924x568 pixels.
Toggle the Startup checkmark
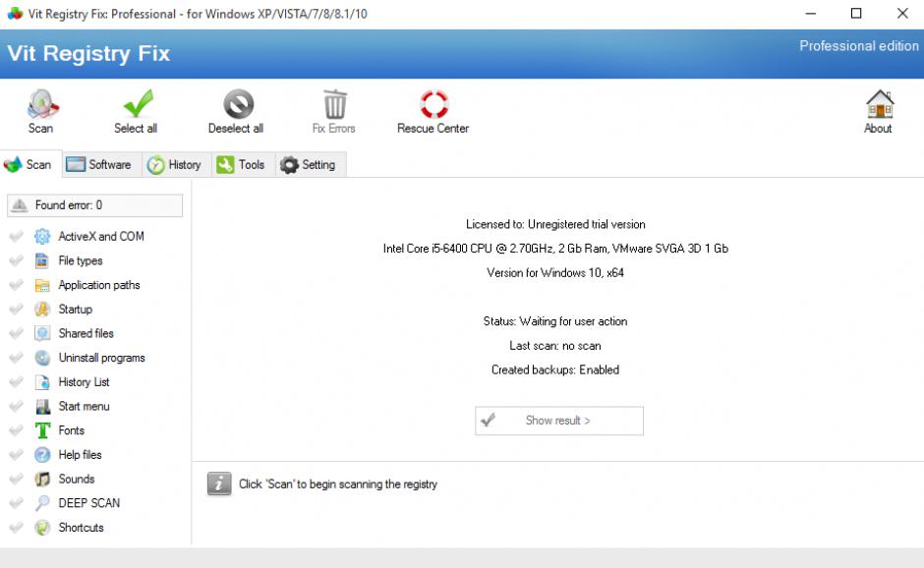pyautogui.click(x=16, y=310)
